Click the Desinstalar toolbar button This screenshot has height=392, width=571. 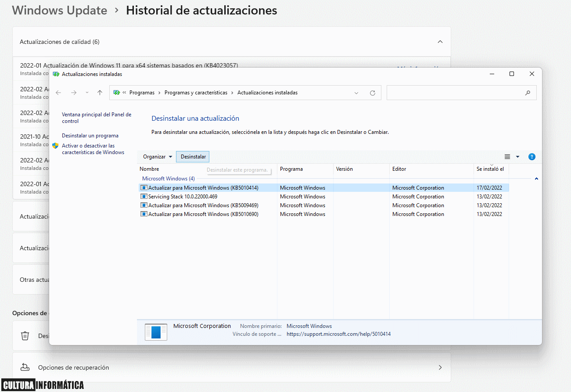point(193,157)
